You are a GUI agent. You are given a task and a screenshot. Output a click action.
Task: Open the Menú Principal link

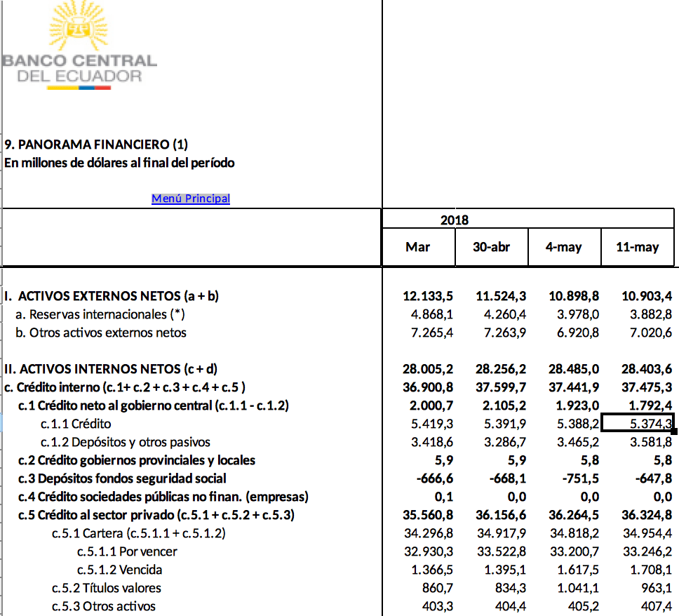point(190,199)
